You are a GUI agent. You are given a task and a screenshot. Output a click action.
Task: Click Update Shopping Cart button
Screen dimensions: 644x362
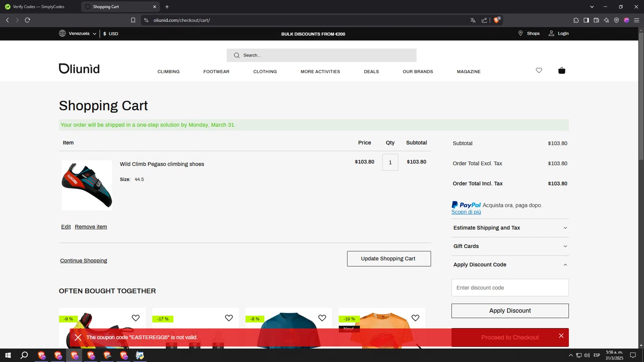[x=389, y=259]
